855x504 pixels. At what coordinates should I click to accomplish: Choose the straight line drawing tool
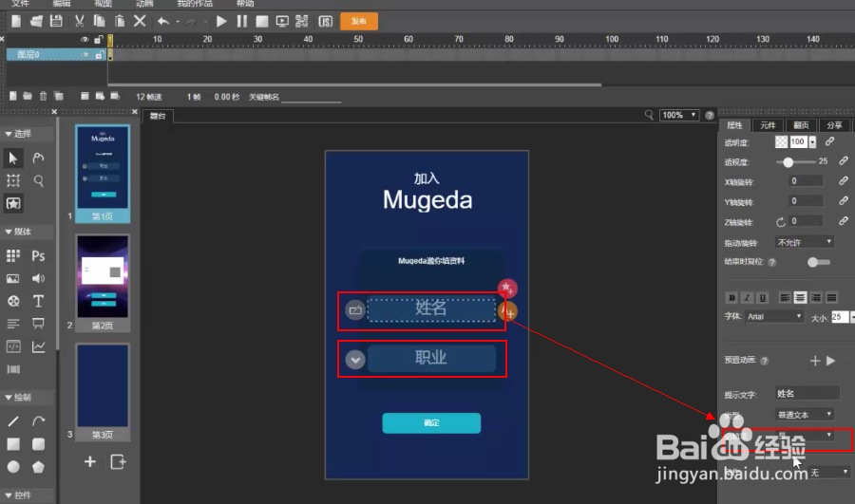tap(13, 421)
